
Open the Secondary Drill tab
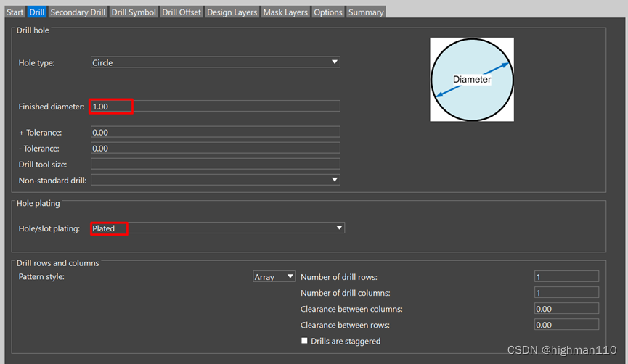(78, 12)
